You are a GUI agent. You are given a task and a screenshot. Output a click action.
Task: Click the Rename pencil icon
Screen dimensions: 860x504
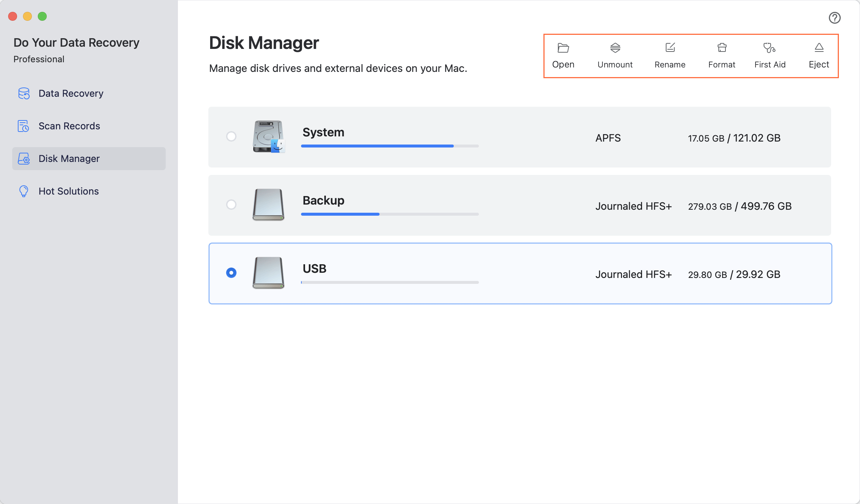[x=670, y=48]
